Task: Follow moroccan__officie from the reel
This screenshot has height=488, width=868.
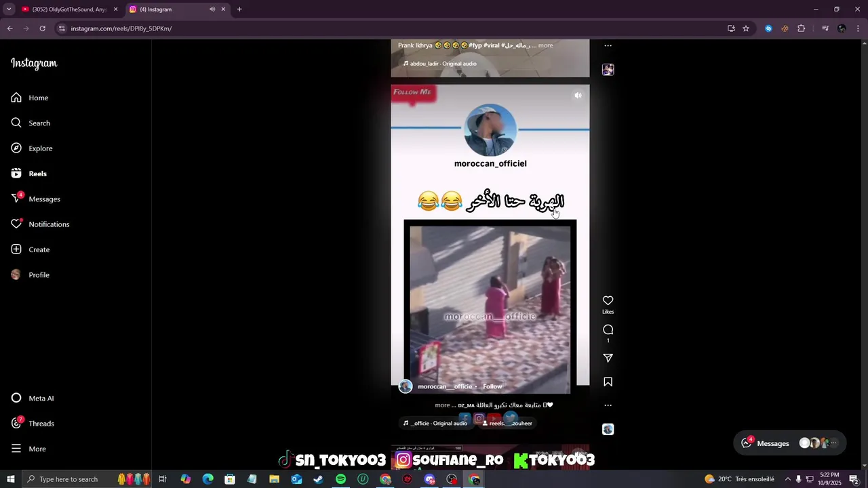Action: pyautogui.click(x=492, y=386)
